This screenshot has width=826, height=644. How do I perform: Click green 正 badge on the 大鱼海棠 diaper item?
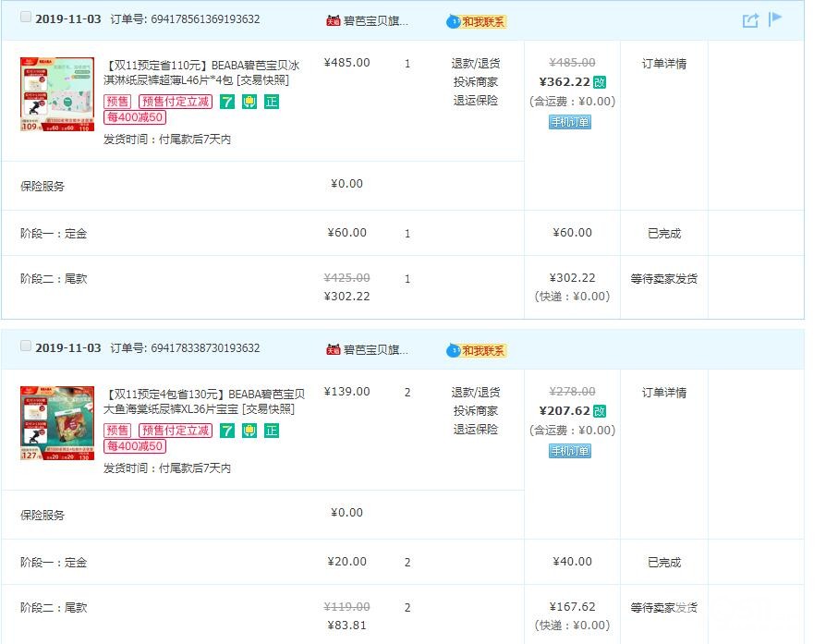point(271,431)
